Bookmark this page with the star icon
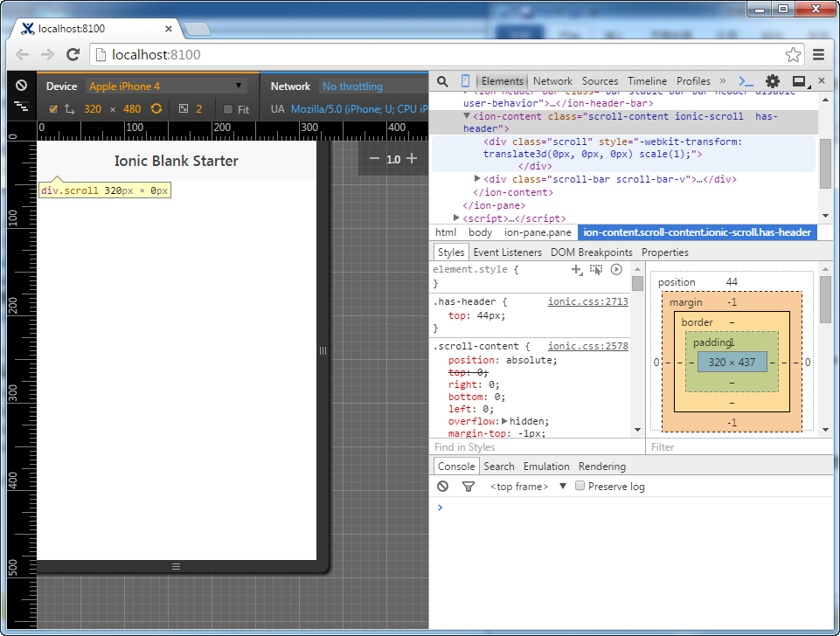Image resolution: width=840 pixels, height=636 pixels. [x=793, y=55]
